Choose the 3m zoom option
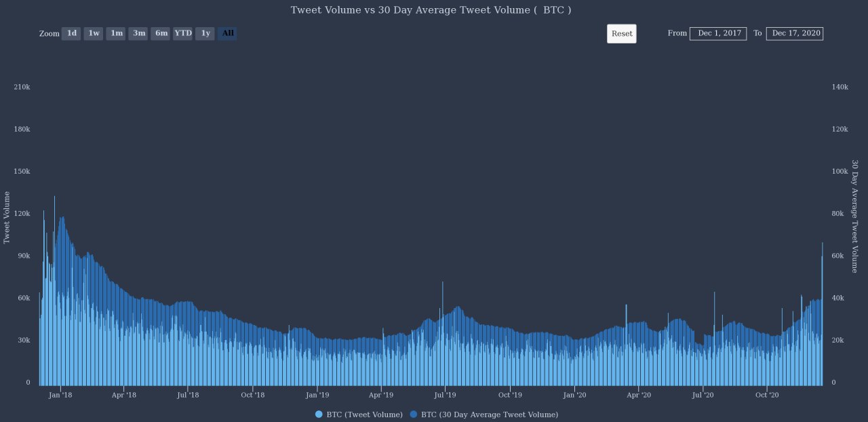This screenshot has width=868, height=422. pos(138,33)
